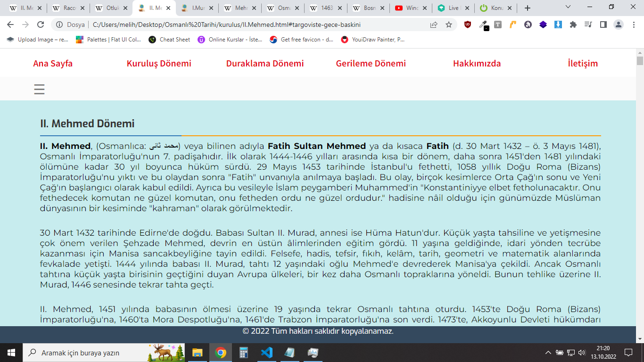Viewport: 644px width, 362px height.
Task: Open the Chrome three-dot menu
Action: click(x=634, y=25)
